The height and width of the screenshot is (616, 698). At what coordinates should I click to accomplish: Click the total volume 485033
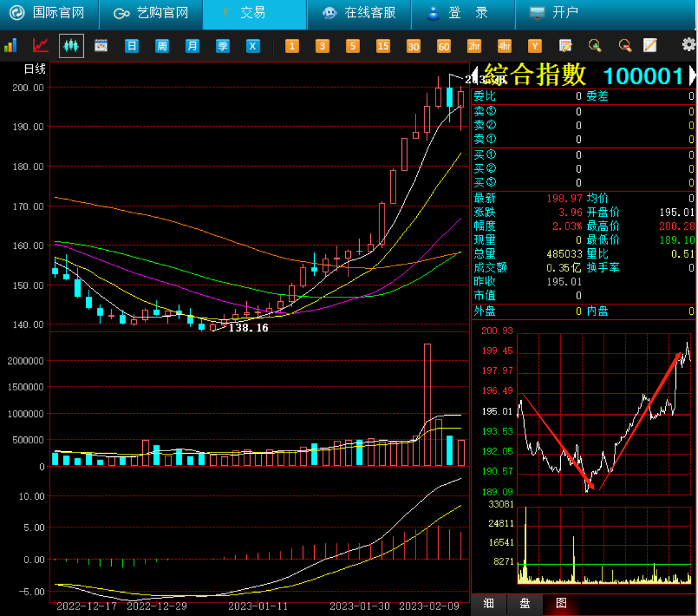point(564,254)
